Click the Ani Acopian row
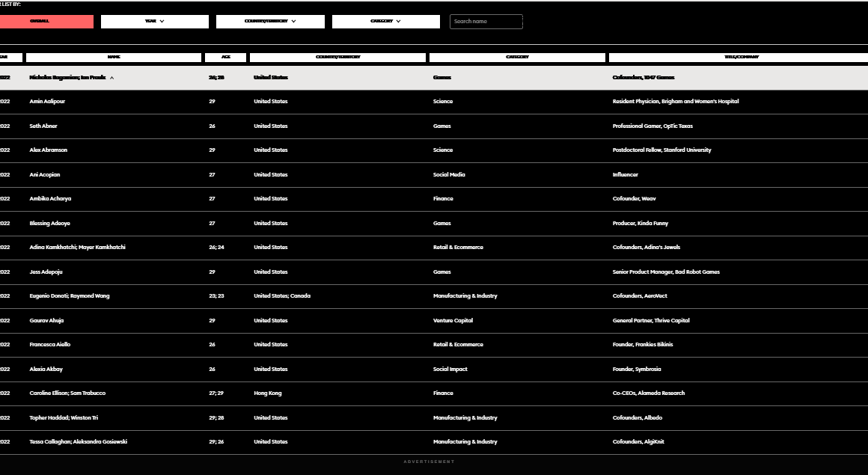The height and width of the screenshot is (475, 868). click(45, 175)
